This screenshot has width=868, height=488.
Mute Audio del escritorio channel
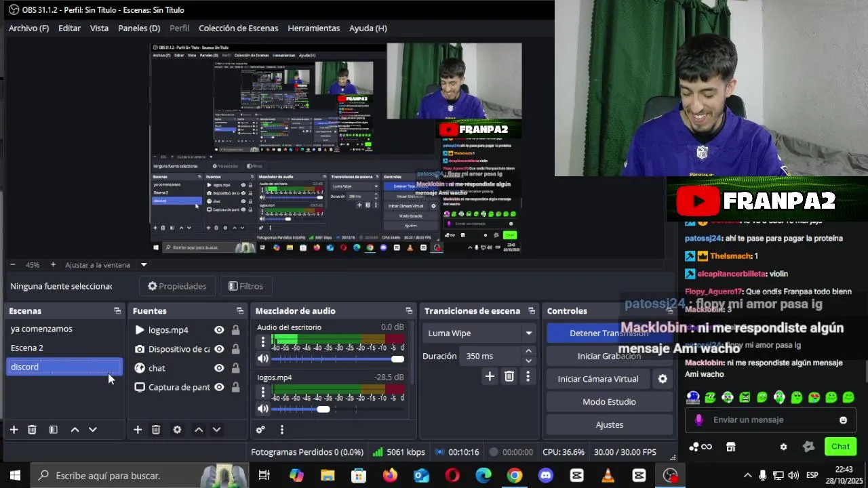pos(263,359)
